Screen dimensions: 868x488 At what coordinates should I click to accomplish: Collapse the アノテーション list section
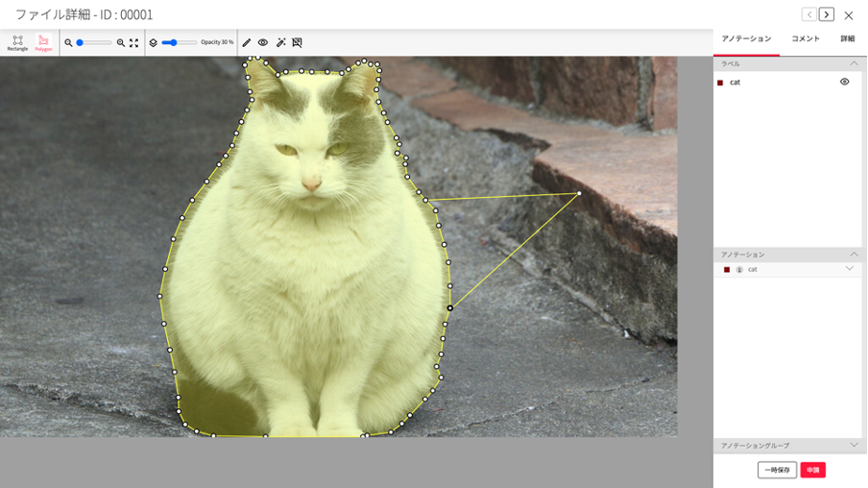point(854,255)
